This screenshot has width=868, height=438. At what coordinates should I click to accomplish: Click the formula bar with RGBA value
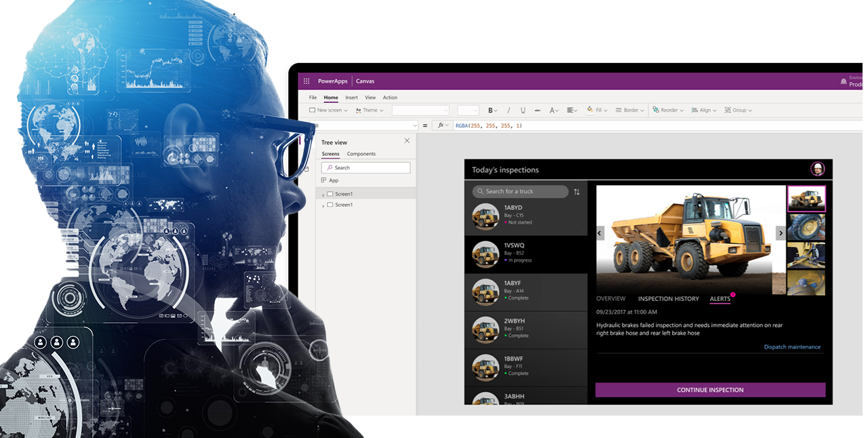658,125
